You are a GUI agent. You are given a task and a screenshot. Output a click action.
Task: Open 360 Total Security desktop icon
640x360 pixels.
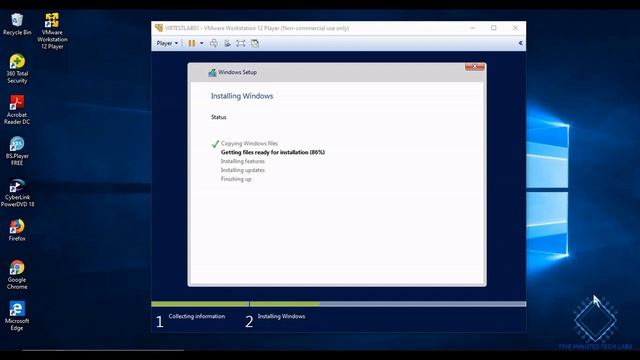pyautogui.click(x=17, y=69)
